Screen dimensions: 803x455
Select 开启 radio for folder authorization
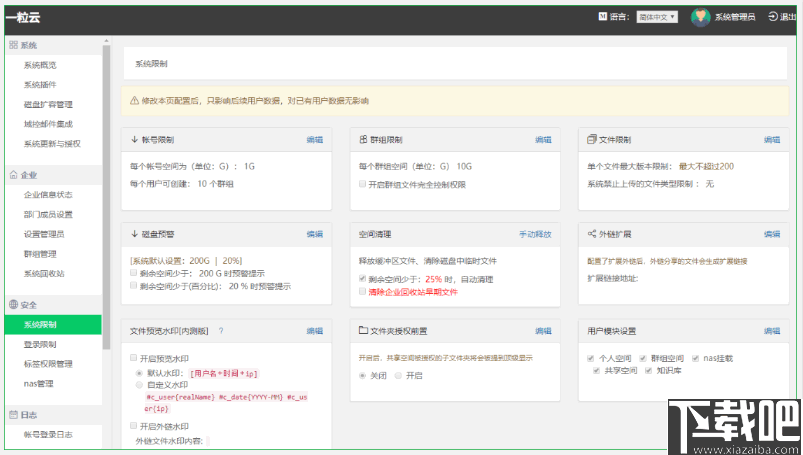point(398,376)
